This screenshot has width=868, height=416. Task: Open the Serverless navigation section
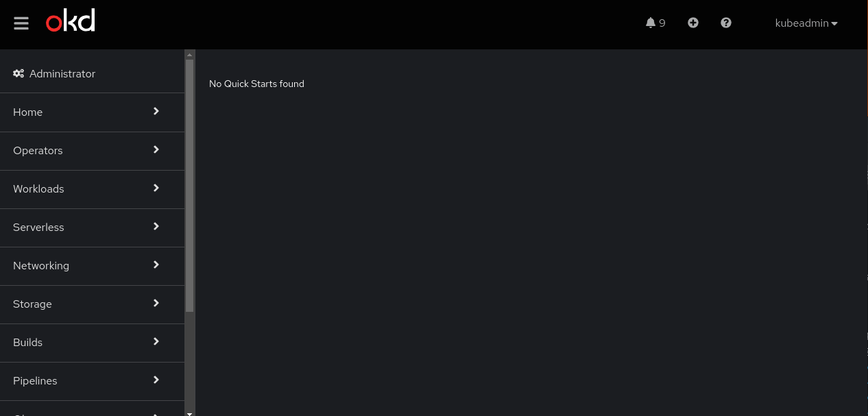click(x=92, y=228)
